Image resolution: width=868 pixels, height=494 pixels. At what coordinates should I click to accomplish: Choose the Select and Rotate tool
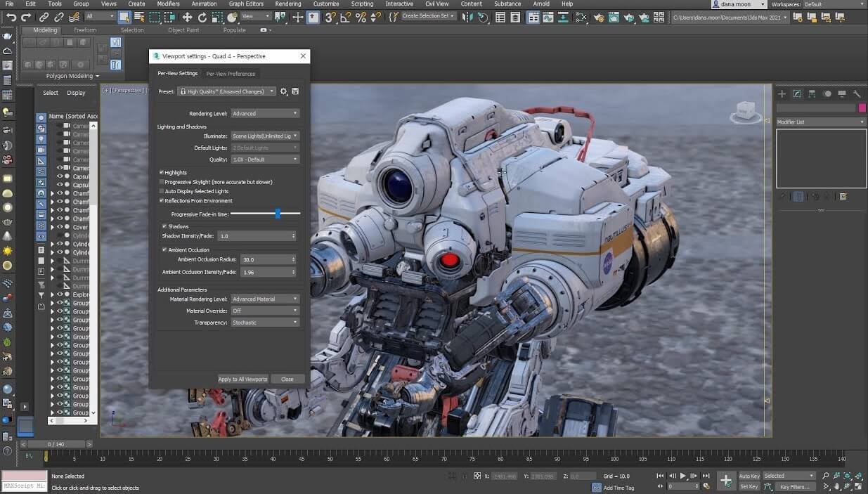click(x=202, y=17)
